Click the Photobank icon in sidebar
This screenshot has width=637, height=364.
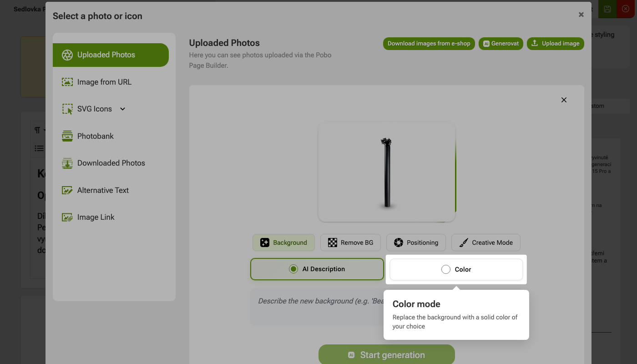point(67,136)
